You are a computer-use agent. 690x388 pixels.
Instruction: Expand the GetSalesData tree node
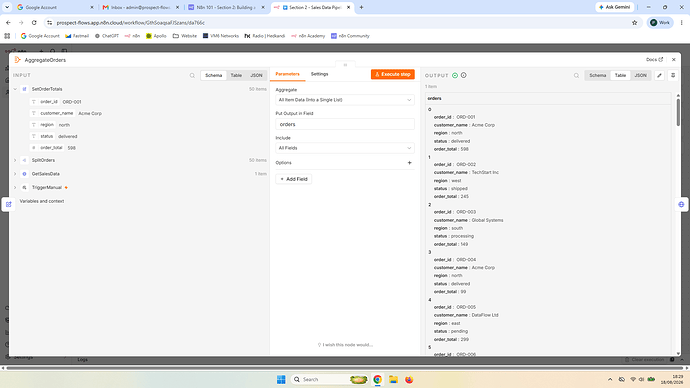coord(15,174)
